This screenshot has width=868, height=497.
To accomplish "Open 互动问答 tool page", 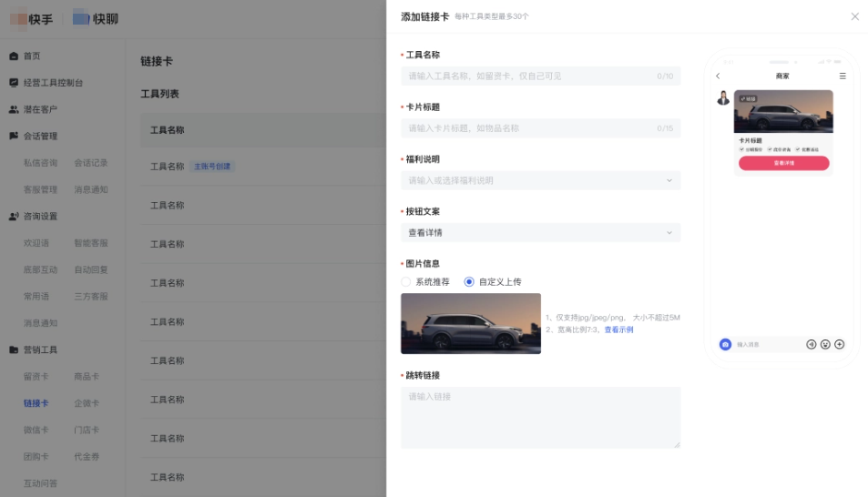I will tap(40, 483).
